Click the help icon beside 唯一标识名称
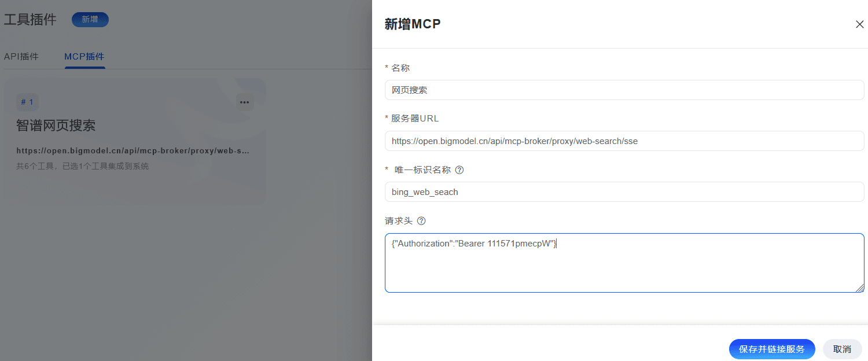Viewport: 868px width, 361px height. pyautogui.click(x=459, y=170)
